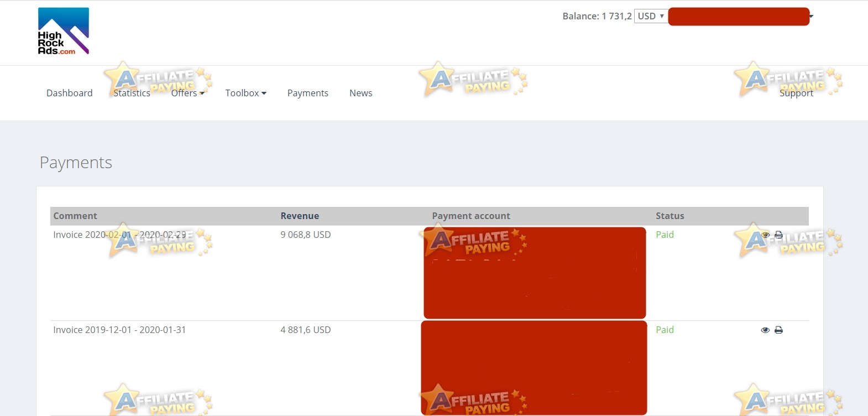View the Invoice 2019-12-01 payment details eye icon
The height and width of the screenshot is (416, 868).
pyautogui.click(x=765, y=330)
